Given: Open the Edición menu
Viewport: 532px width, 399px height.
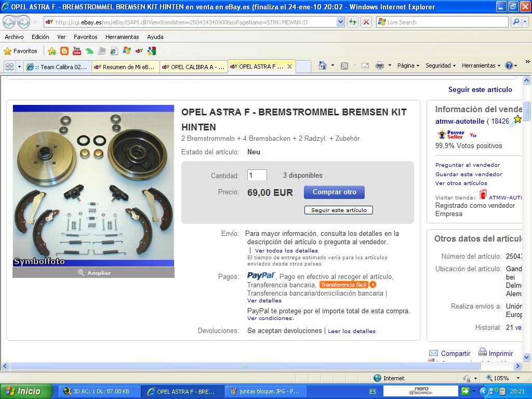Looking at the screenshot, I should (41, 37).
